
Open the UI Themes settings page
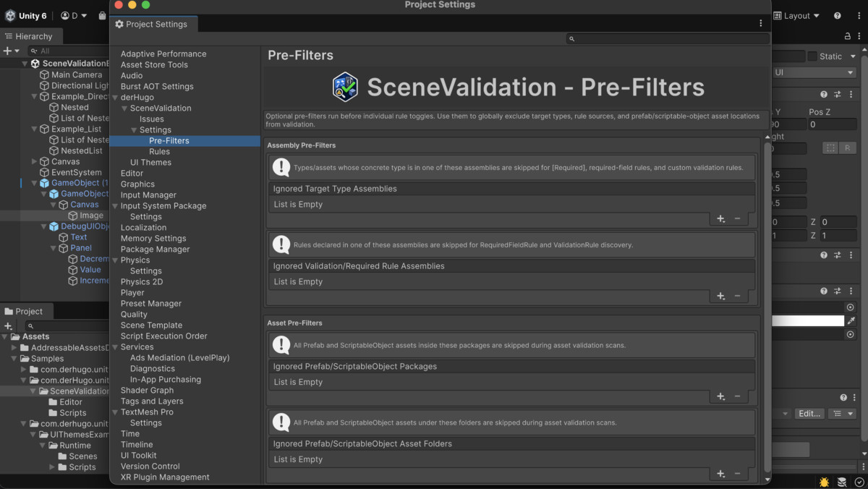click(x=150, y=163)
